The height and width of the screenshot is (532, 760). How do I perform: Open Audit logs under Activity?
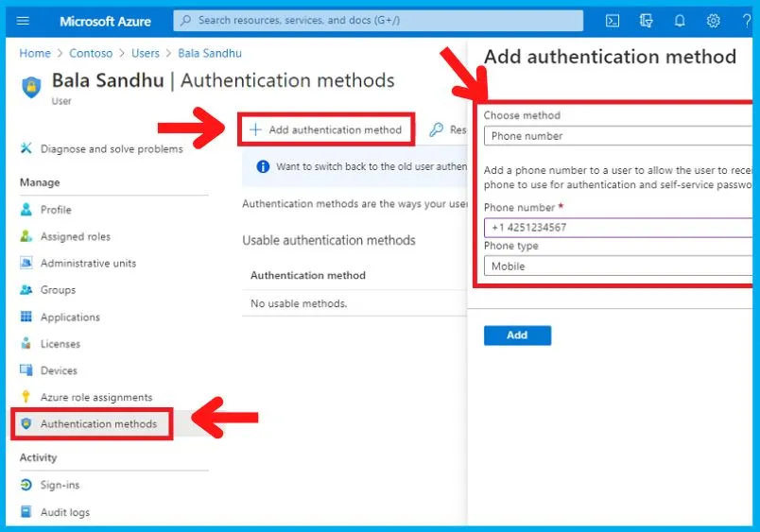[x=65, y=512]
